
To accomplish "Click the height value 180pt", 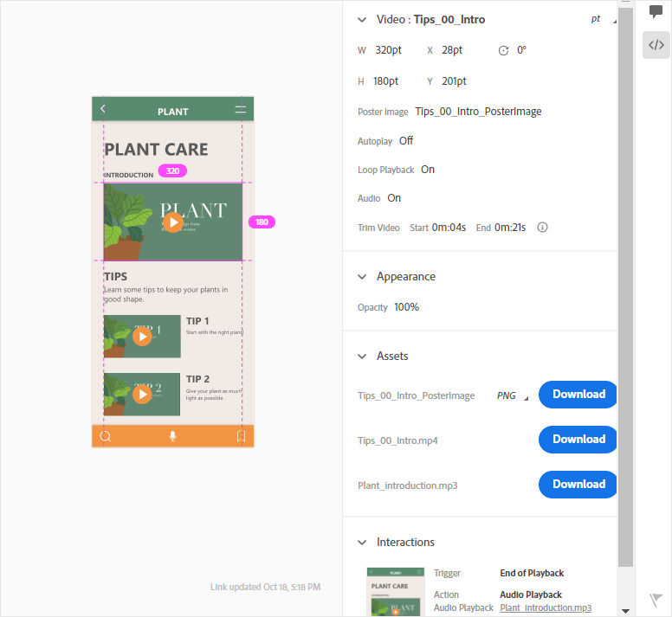I will click(x=385, y=81).
